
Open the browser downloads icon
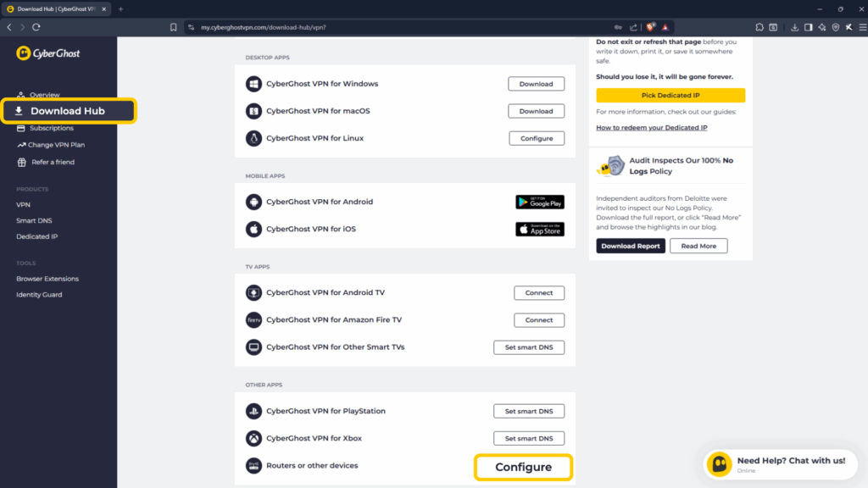coord(794,27)
